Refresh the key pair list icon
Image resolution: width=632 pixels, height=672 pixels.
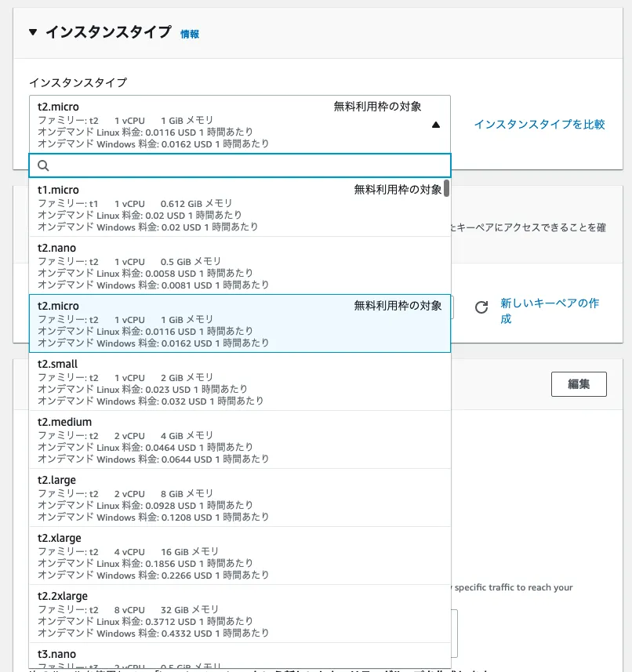(x=481, y=307)
